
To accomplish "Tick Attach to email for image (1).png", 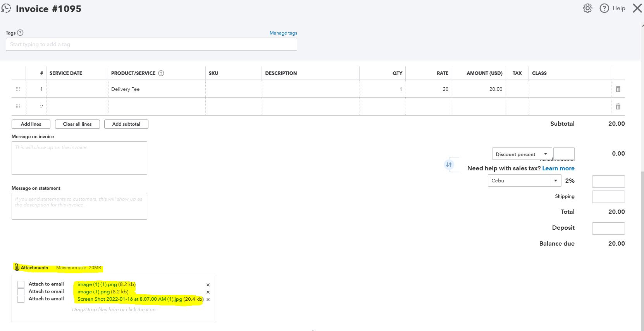I will [x=21, y=292].
